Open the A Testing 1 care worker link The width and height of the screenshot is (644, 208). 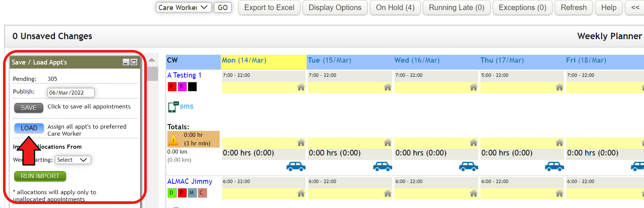[184, 75]
